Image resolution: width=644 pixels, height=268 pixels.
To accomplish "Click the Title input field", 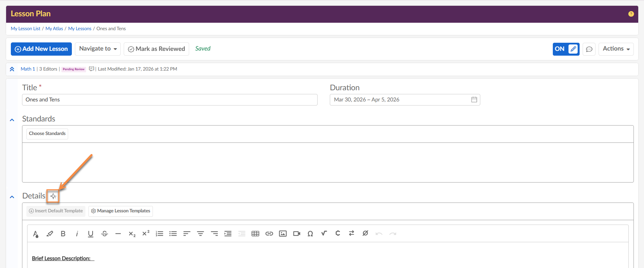I will pyautogui.click(x=169, y=100).
